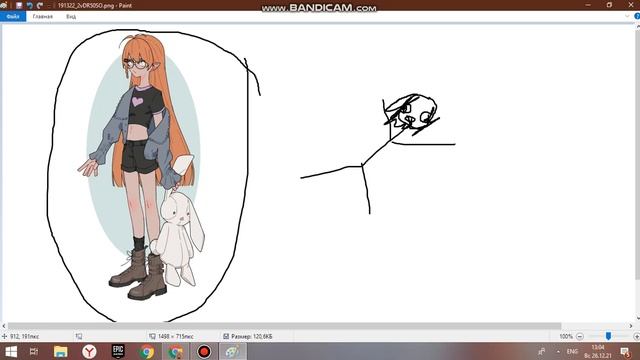
Task: Open the second Chrome profile taskbar icon
Action: [x=176, y=351]
